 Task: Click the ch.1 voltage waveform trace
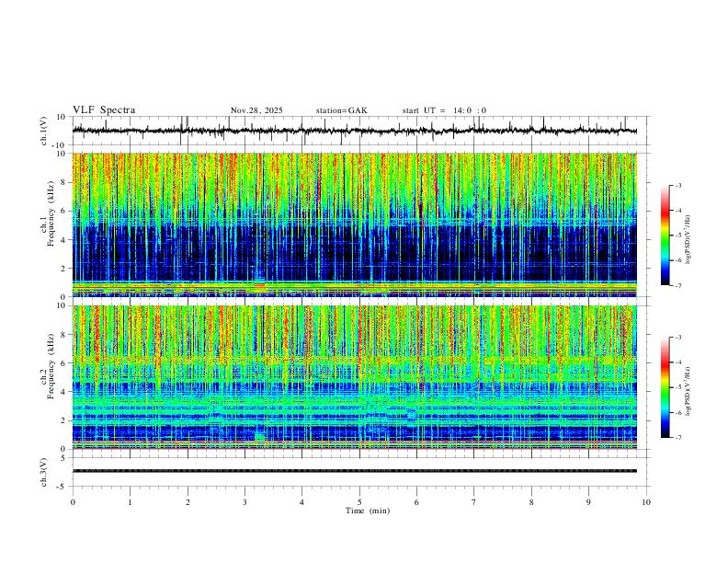[x=354, y=131]
